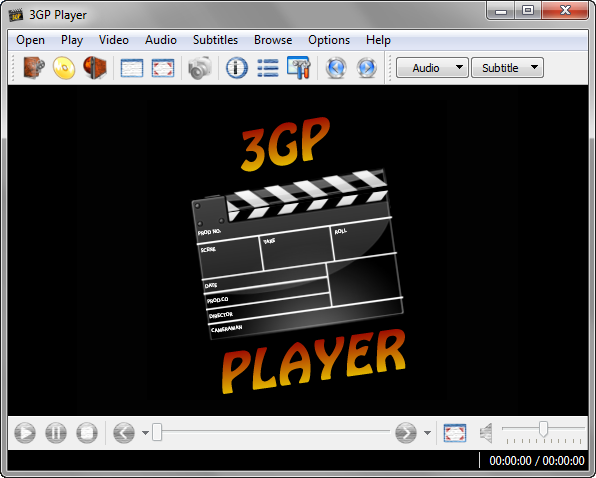Open the Subtitles menu
The height and width of the screenshot is (478, 596).
[x=215, y=40]
